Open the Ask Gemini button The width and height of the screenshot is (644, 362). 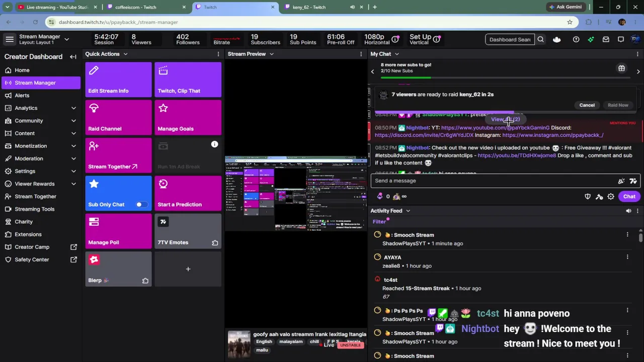[x=566, y=7]
